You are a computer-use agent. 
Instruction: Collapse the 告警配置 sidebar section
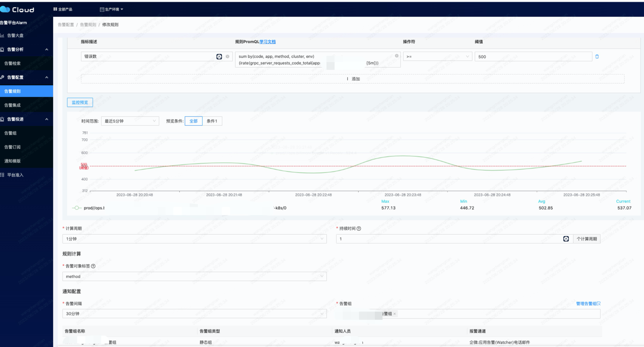46,77
